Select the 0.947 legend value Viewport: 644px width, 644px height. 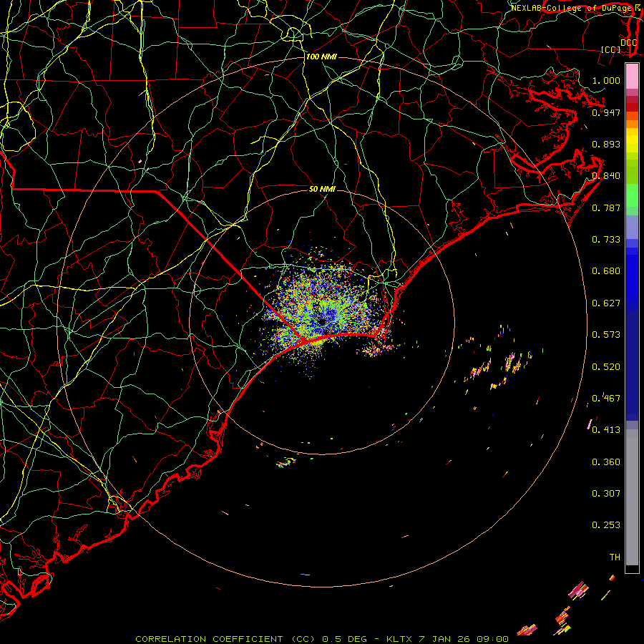pyautogui.click(x=606, y=112)
